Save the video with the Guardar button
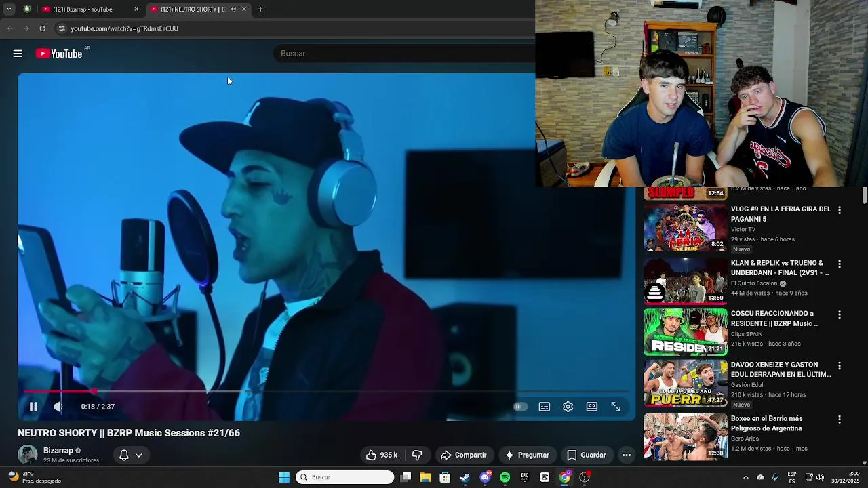Screen dimensions: 868x488 [x=586, y=455]
